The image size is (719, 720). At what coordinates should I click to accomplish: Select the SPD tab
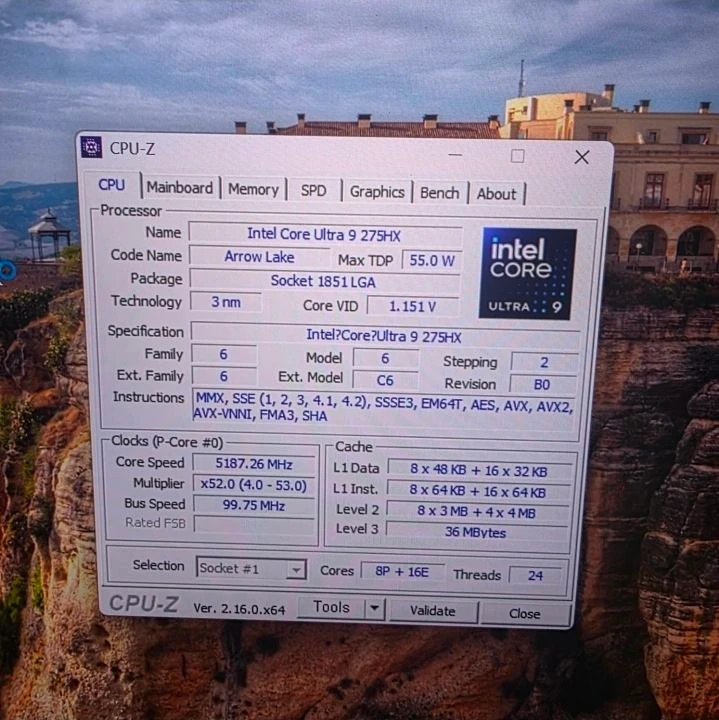[314, 191]
